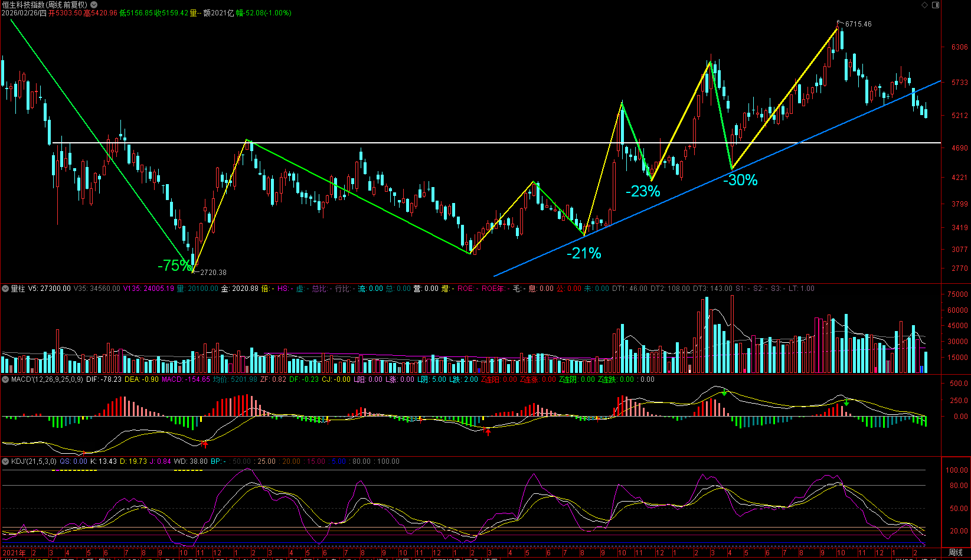The height and width of the screenshot is (560, 971).
Task: Click 3077 on the price axis
Action: pos(959,250)
